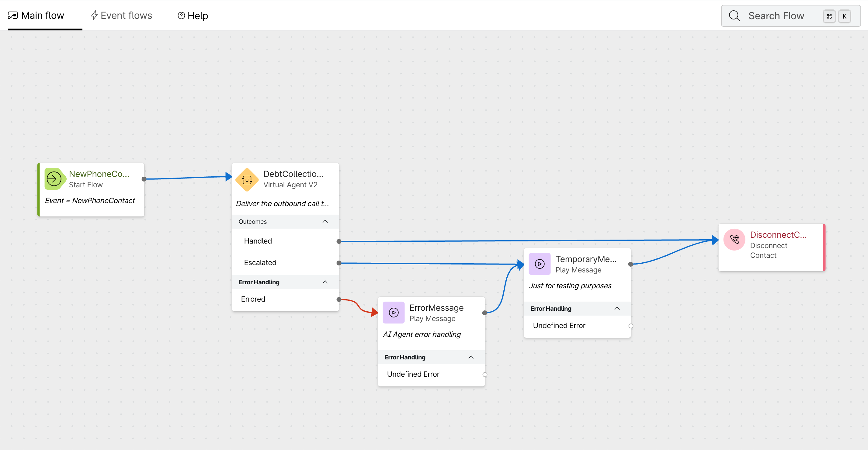Select the TemporaryMe... node title
This screenshot has width=868, height=450.
coord(586,259)
